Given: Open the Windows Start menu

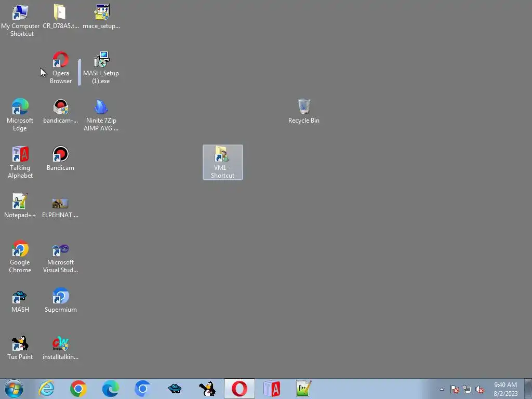Looking at the screenshot, I should coord(14,389).
